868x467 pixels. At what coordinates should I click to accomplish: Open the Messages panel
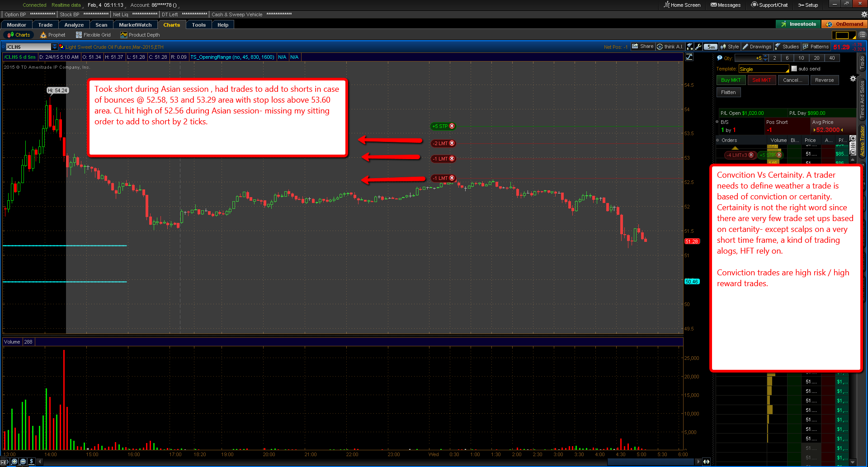(726, 5)
